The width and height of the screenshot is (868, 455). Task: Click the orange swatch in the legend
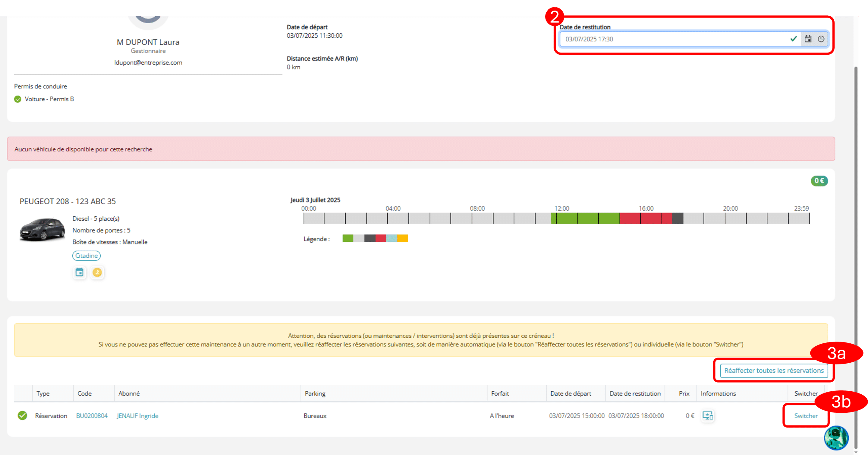coord(402,238)
